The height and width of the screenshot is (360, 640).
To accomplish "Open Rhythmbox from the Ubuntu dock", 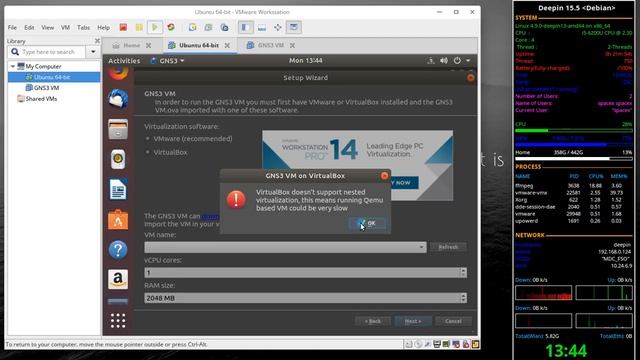I will click(x=118, y=159).
